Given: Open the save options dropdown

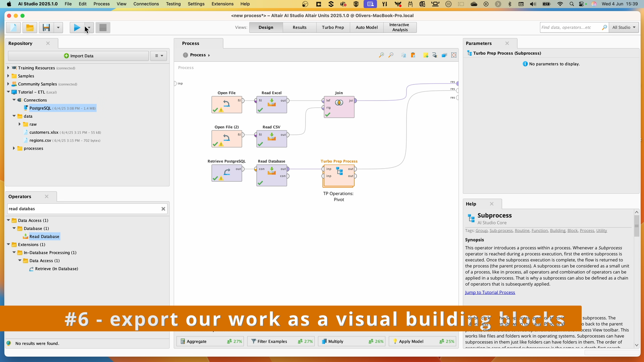Looking at the screenshot, I should tap(59, 27).
